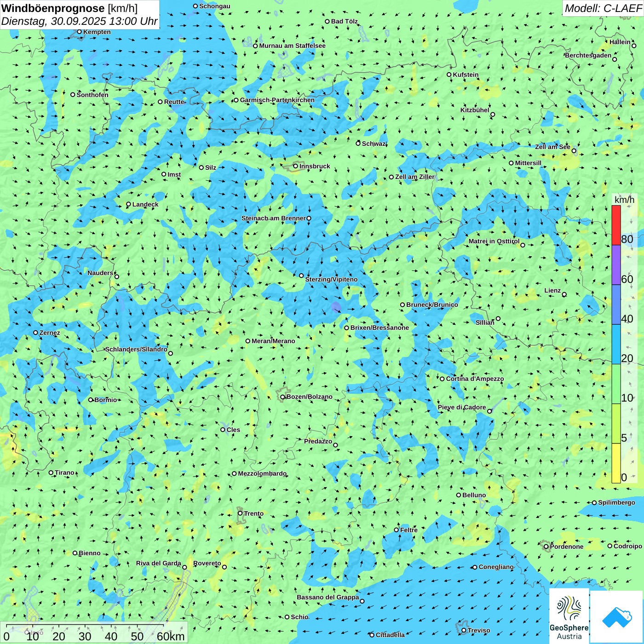
Task: Click the Steinach am Brenner label
Action: pos(273,218)
